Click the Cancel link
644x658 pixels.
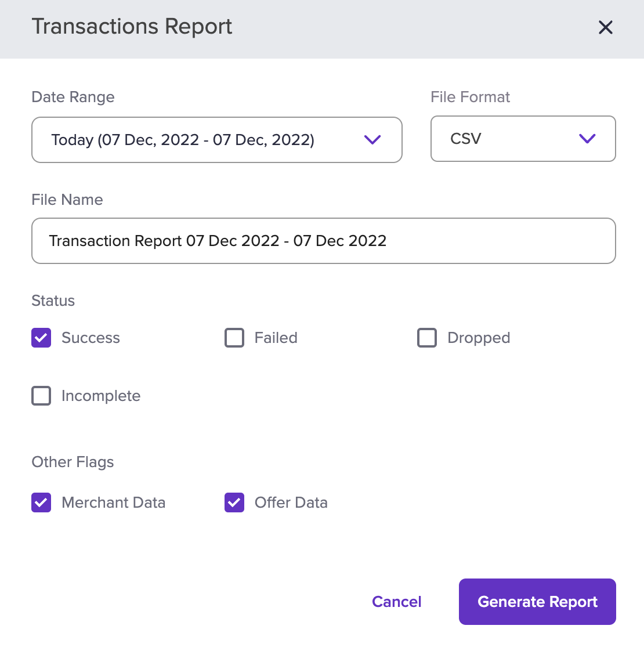coord(396,602)
